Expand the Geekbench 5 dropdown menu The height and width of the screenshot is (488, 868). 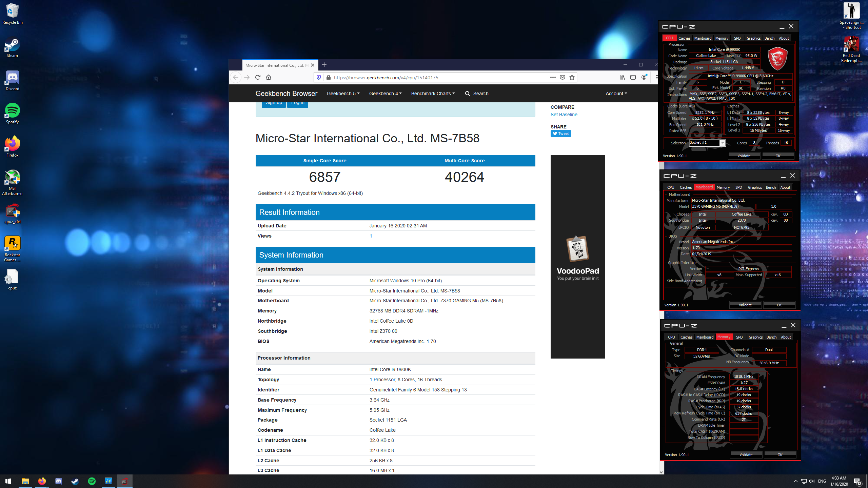(x=343, y=94)
